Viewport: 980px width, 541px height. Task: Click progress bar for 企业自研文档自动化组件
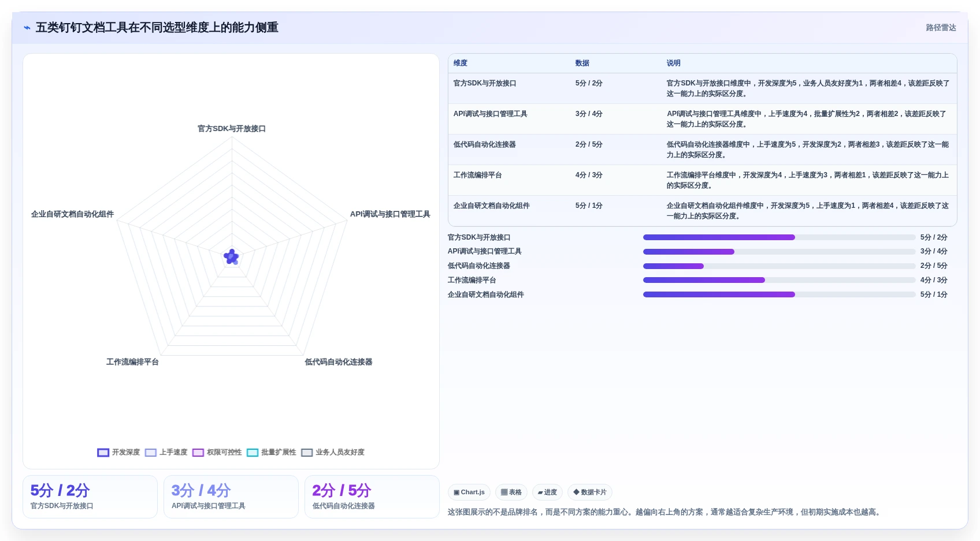779,294
